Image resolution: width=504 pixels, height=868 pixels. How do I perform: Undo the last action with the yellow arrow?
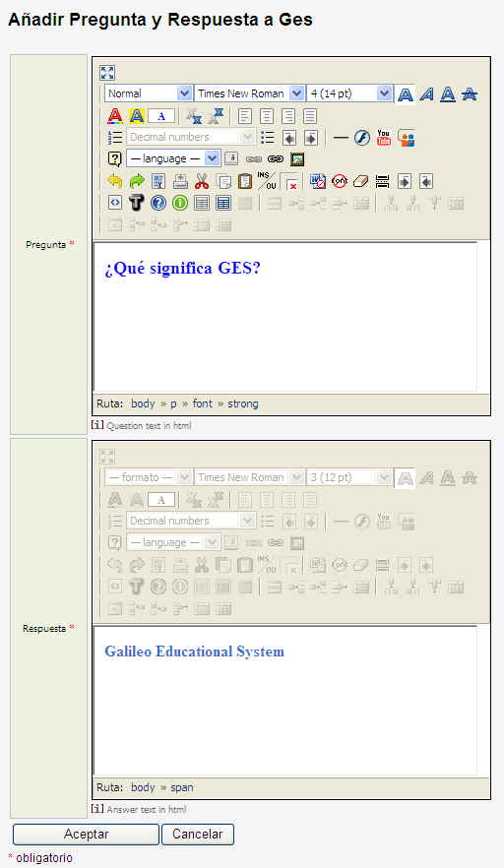click(x=114, y=181)
